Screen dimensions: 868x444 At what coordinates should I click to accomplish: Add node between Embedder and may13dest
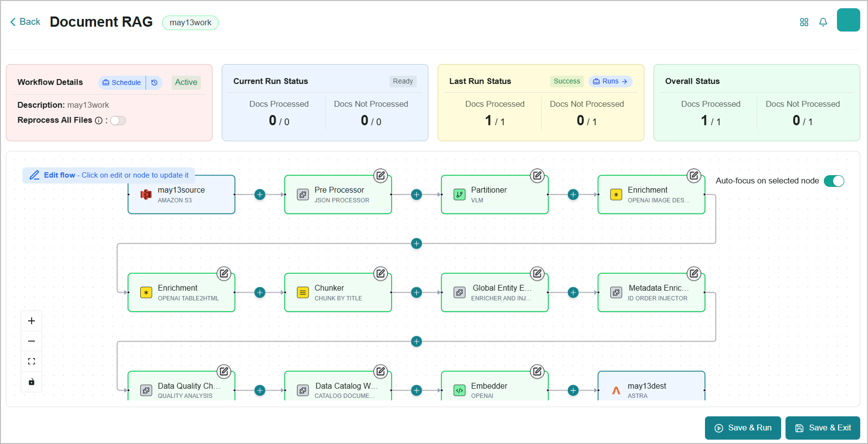573,391
